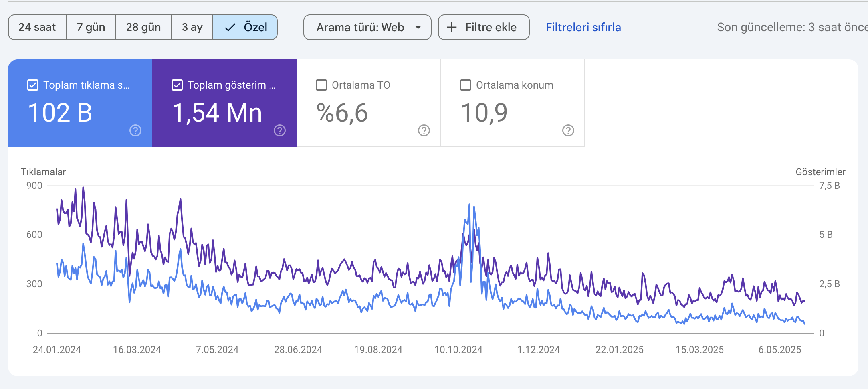
Task: Open the Arama türü: Web dropdown
Action: 367,27
